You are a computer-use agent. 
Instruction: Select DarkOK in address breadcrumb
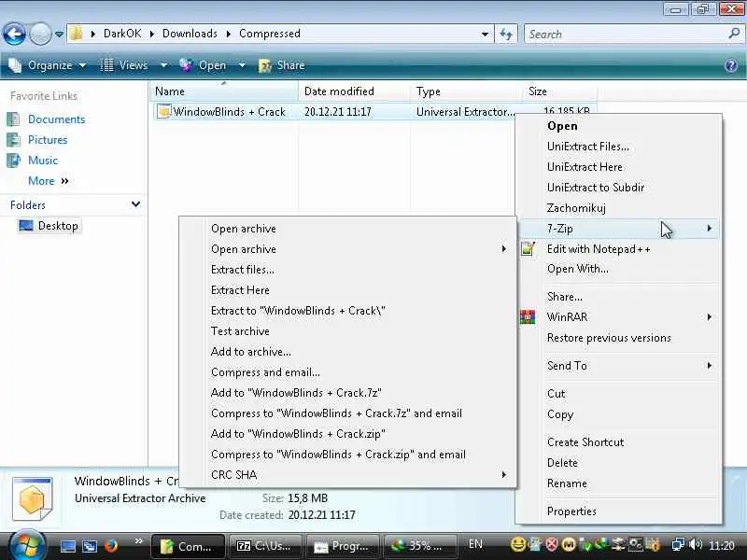tap(122, 34)
